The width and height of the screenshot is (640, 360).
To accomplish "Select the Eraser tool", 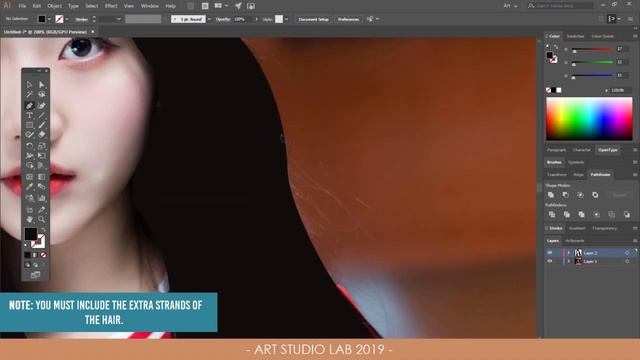I will tap(42, 135).
